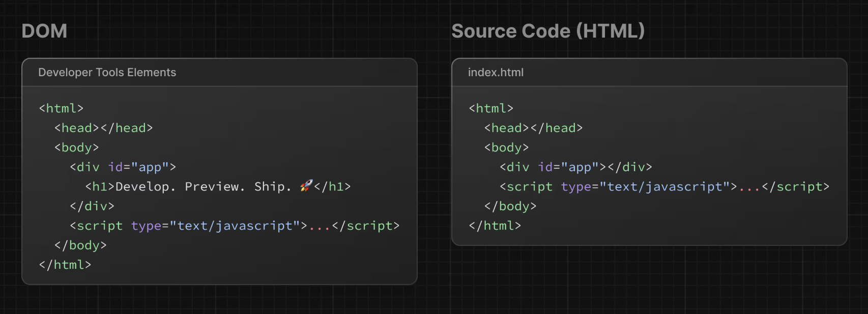Select the head element in index.html panel
The width and height of the screenshot is (868, 314).
point(534,128)
